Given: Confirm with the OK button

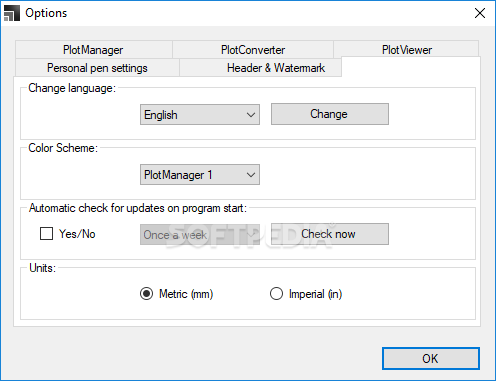Looking at the screenshot, I should coord(431,359).
